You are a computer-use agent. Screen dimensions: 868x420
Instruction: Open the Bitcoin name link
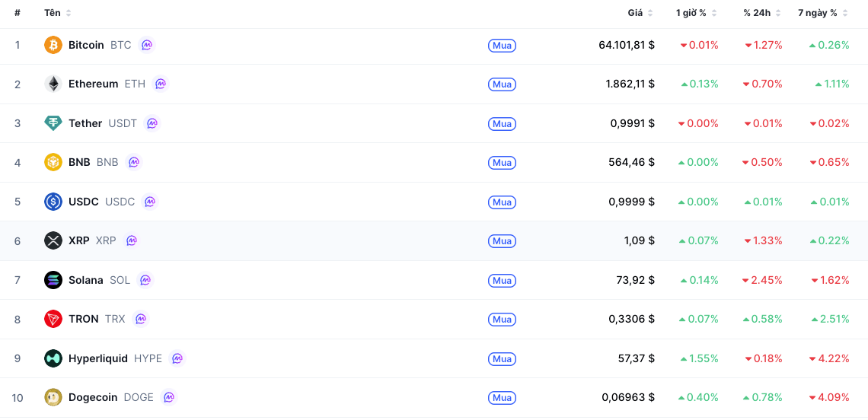pos(86,45)
